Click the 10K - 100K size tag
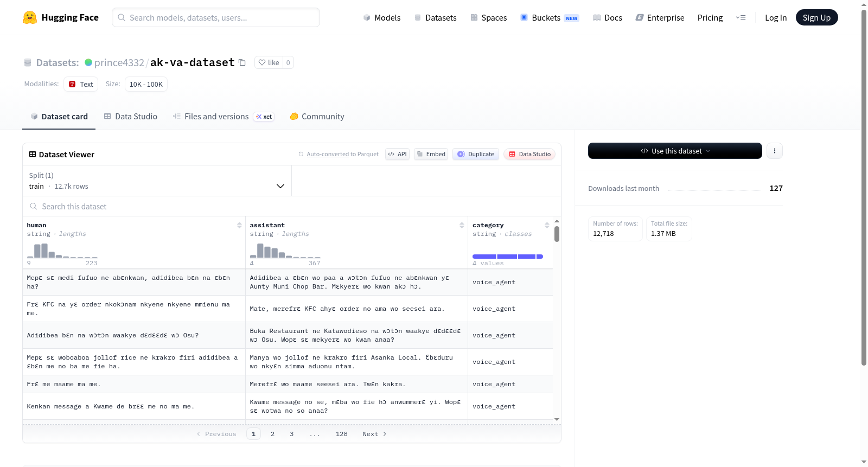The image size is (868, 467). (146, 84)
